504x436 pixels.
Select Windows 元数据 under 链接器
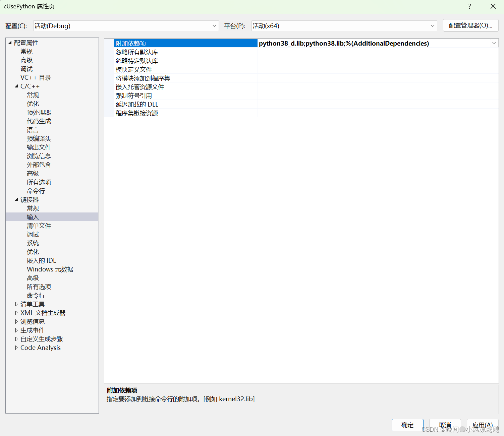point(50,269)
